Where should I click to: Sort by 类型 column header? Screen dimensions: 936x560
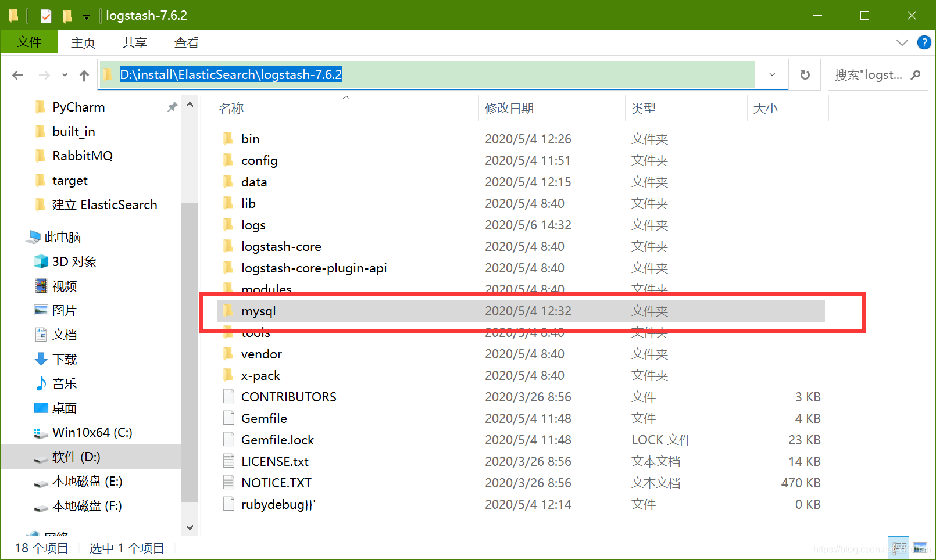coord(644,108)
